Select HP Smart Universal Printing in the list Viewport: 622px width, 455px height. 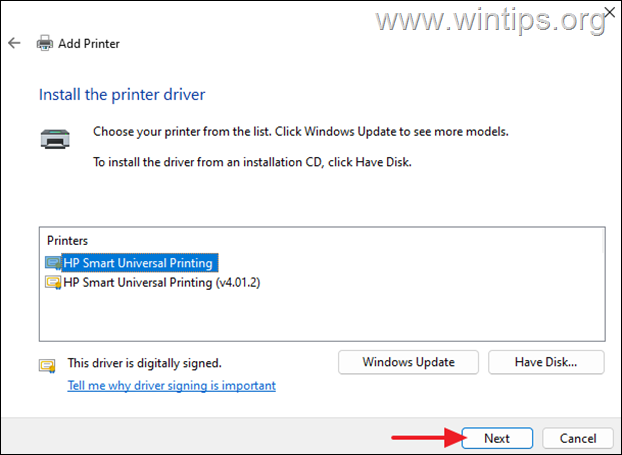(138, 263)
